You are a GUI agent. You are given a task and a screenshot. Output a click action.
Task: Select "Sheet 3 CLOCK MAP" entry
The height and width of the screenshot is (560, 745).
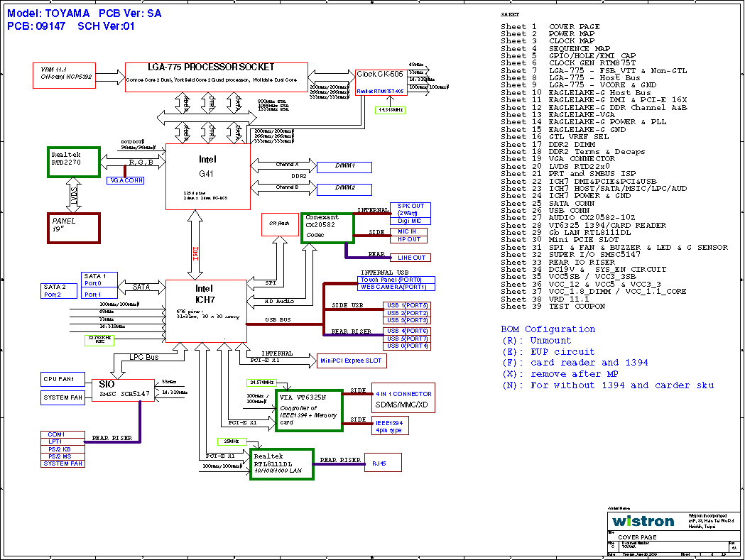click(548, 41)
